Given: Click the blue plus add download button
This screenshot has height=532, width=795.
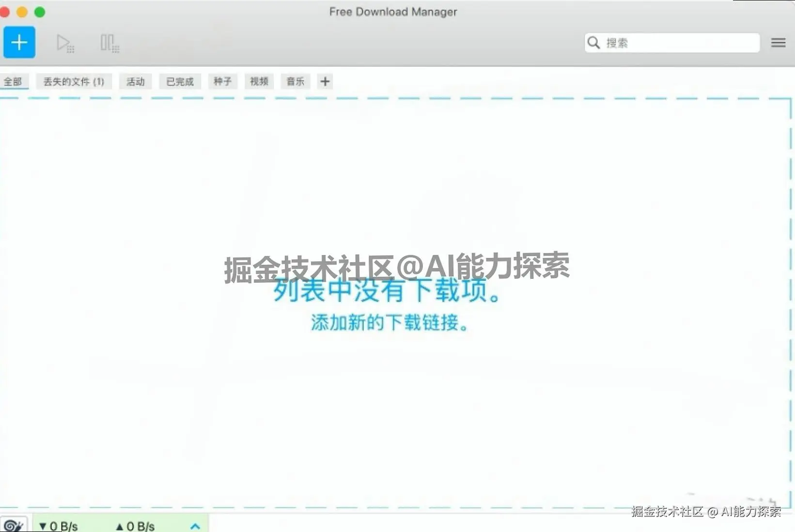Looking at the screenshot, I should coord(19,43).
